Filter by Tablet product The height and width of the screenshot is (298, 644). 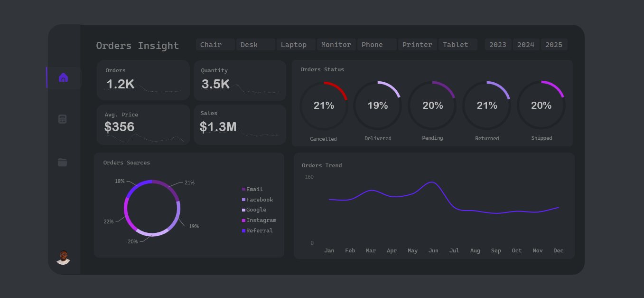point(458,45)
